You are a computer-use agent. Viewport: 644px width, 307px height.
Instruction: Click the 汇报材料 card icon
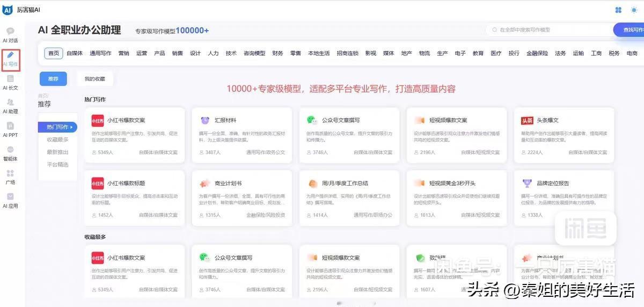[204, 120]
